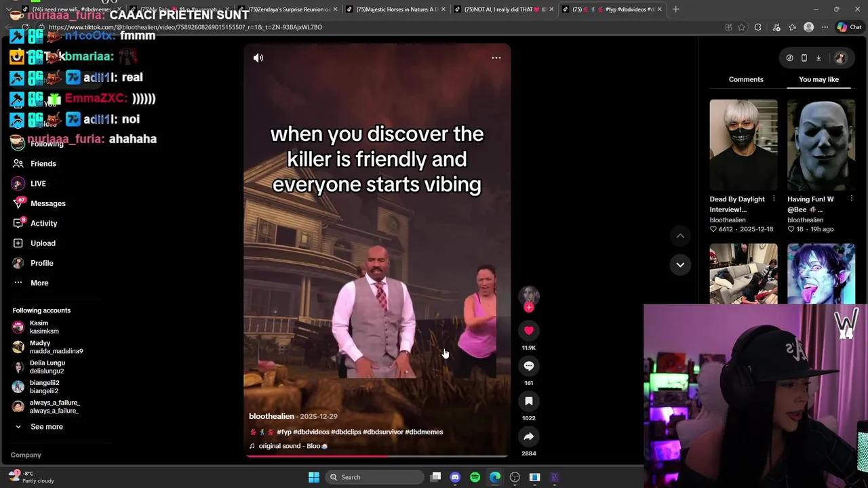The height and width of the screenshot is (488, 868).
Task: Open comments via the speech bubble icon
Action: coord(529,366)
